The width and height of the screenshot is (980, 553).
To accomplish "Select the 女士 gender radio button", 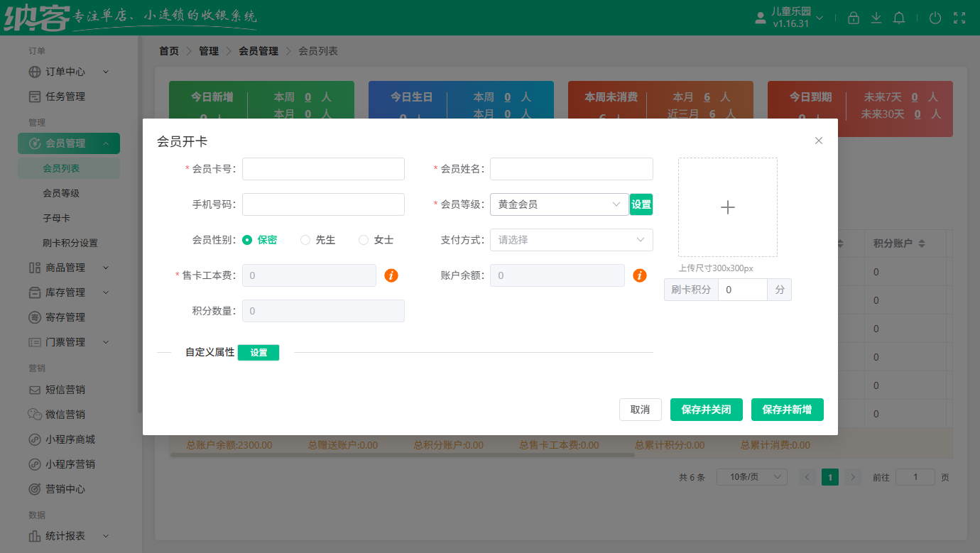I will click(364, 240).
